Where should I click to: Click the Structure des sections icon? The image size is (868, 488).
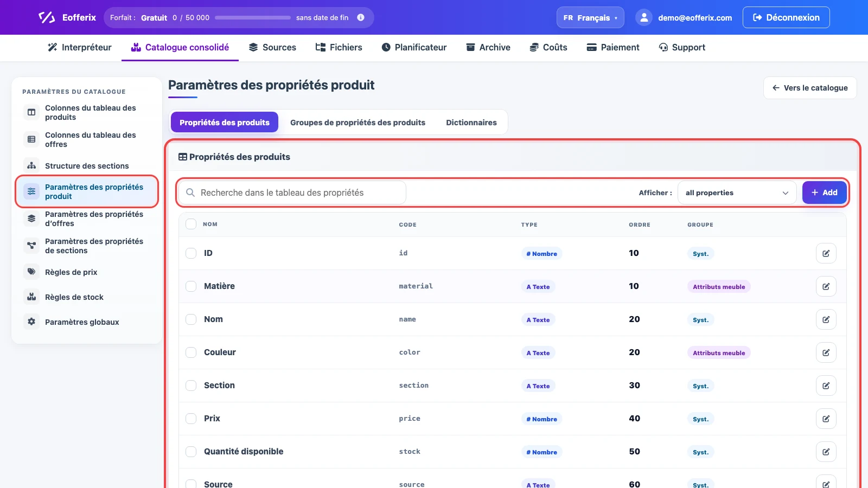pyautogui.click(x=31, y=165)
